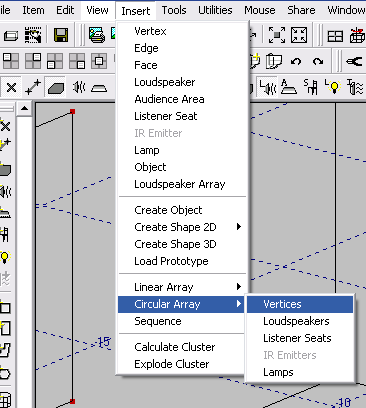This screenshot has width=366, height=408.
Task: Click the open box icon beside Undo
Action: (x=274, y=61)
